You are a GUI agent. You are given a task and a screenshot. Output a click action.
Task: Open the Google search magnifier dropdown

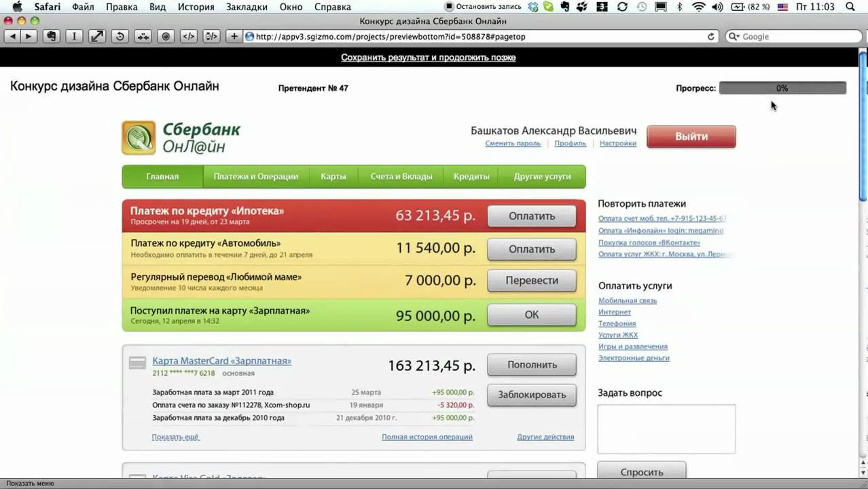coord(734,36)
